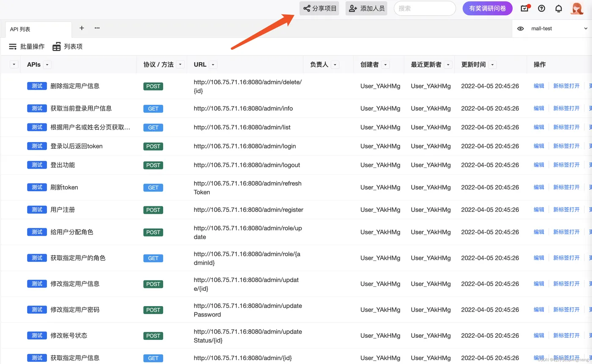Click 新标签打开 for 登录以后返回token
Screen dimensions: 592x364
point(566,146)
